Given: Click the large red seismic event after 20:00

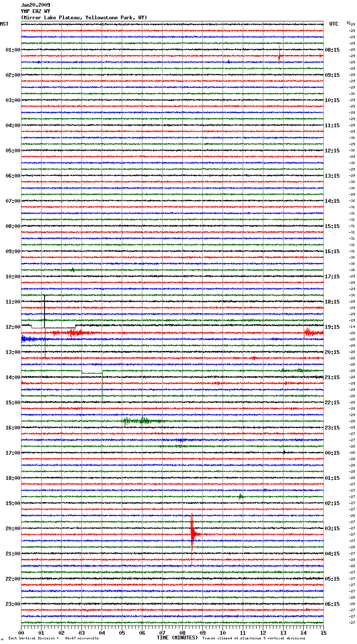Looking at the screenshot, I should 193,535.
